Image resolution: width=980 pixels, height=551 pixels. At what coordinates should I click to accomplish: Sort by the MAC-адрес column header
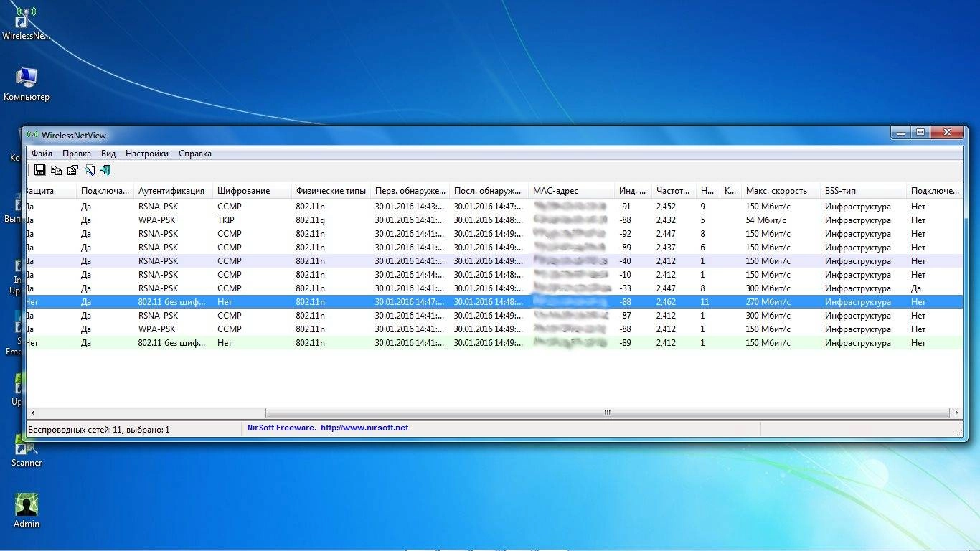(572, 191)
